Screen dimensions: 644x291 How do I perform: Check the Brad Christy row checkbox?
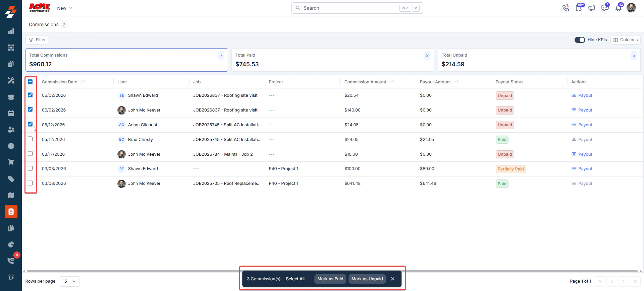pos(30,139)
